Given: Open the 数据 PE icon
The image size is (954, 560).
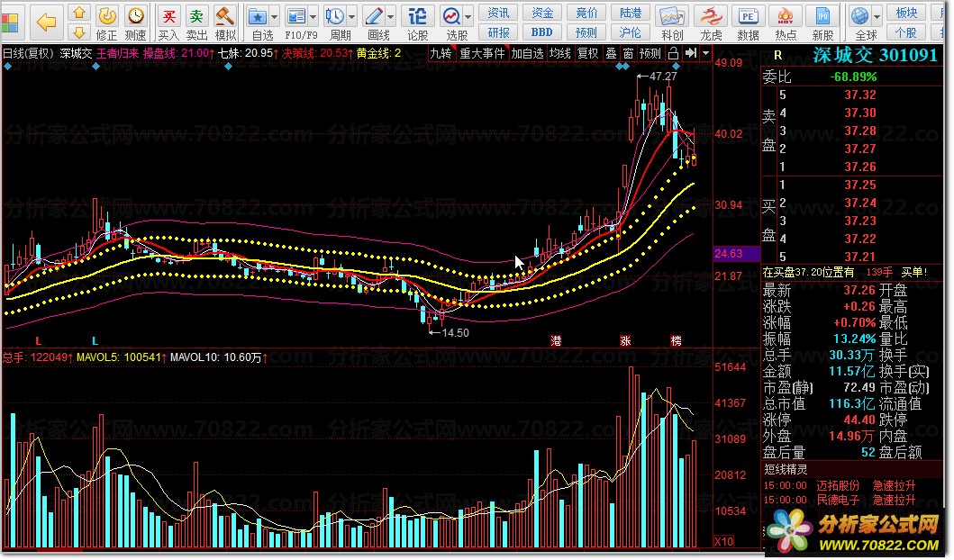Looking at the screenshot, I should tap(748, 17).
